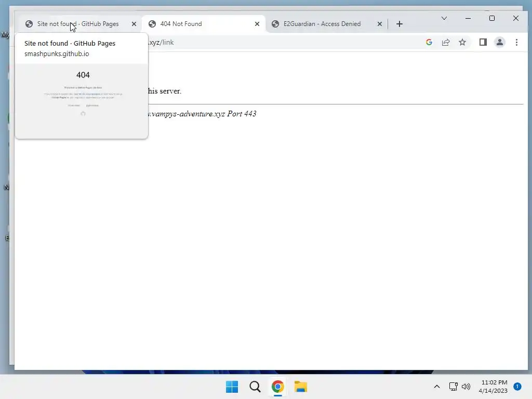532x399 pixels.
Task: Open Windows taskbar search
Action: tap(255, 387)
